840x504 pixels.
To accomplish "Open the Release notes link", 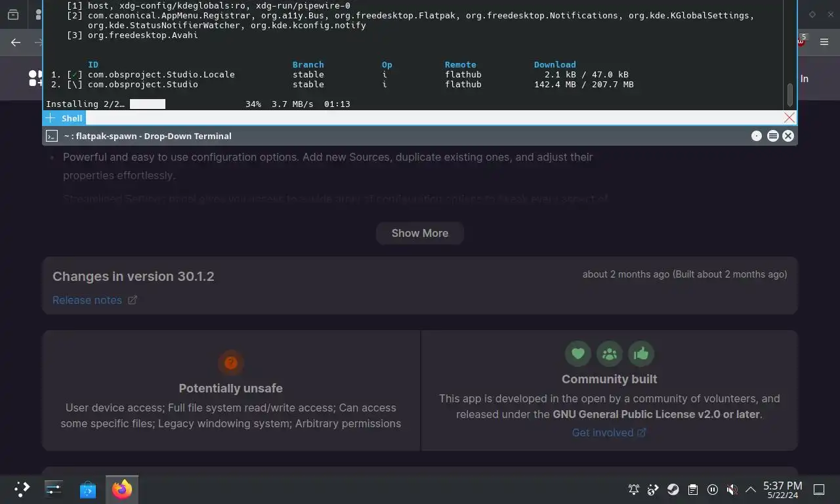I will tap(94, 300).
